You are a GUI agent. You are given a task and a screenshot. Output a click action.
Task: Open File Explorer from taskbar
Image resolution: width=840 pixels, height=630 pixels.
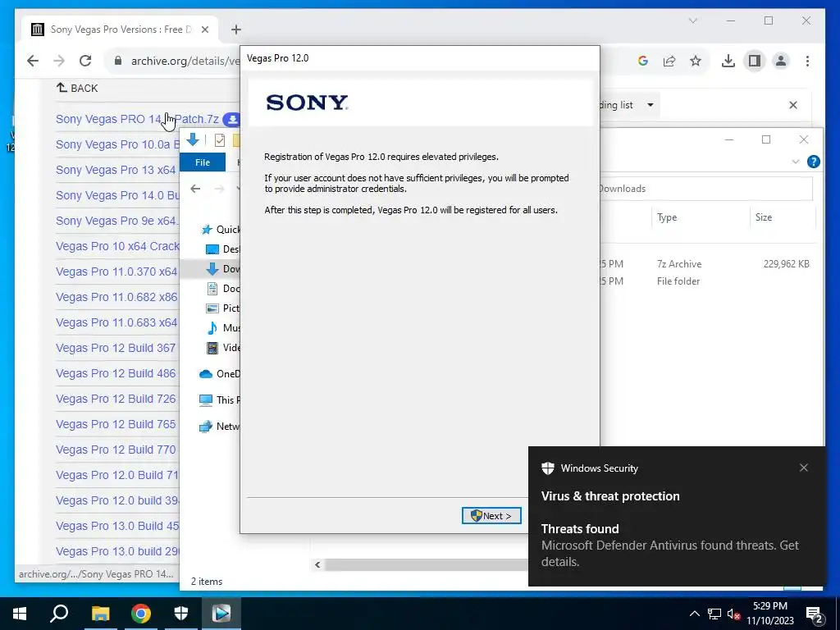(100, 614)
